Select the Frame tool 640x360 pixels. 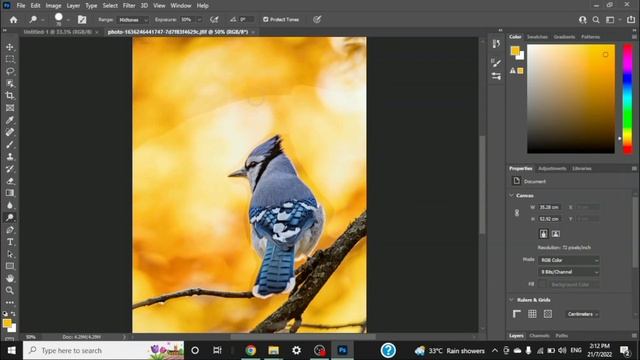10,108
